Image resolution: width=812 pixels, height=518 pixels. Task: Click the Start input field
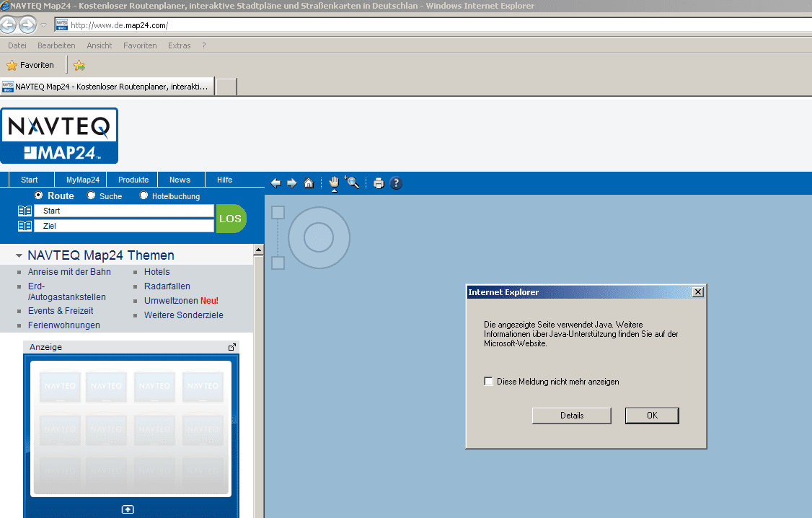point(124,211)
